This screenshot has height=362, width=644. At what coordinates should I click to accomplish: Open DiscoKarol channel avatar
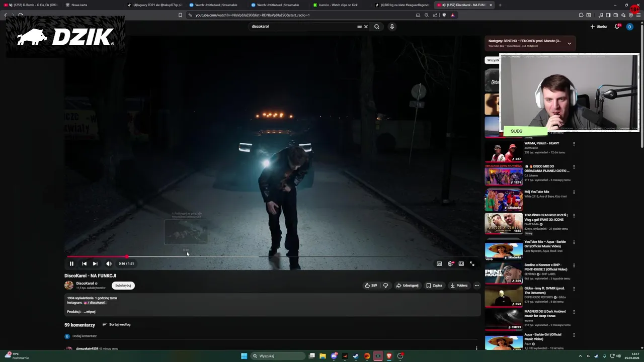coord(69,286)
